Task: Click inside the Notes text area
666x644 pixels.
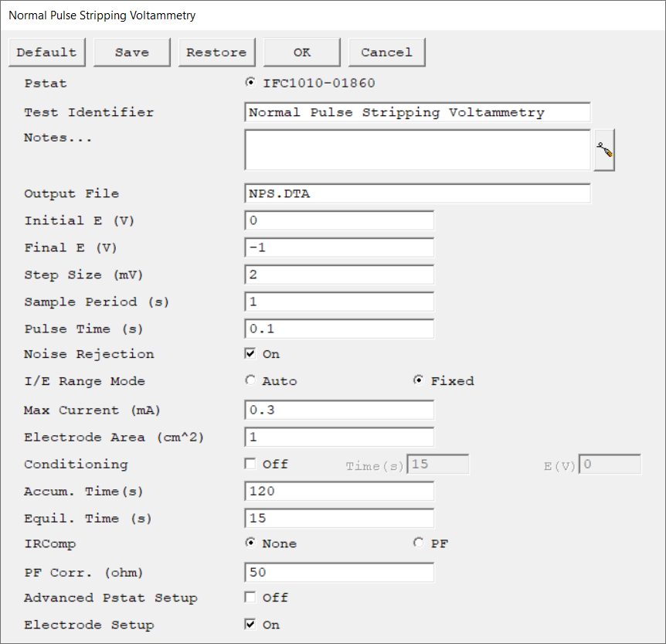Action: coord(417,150)
